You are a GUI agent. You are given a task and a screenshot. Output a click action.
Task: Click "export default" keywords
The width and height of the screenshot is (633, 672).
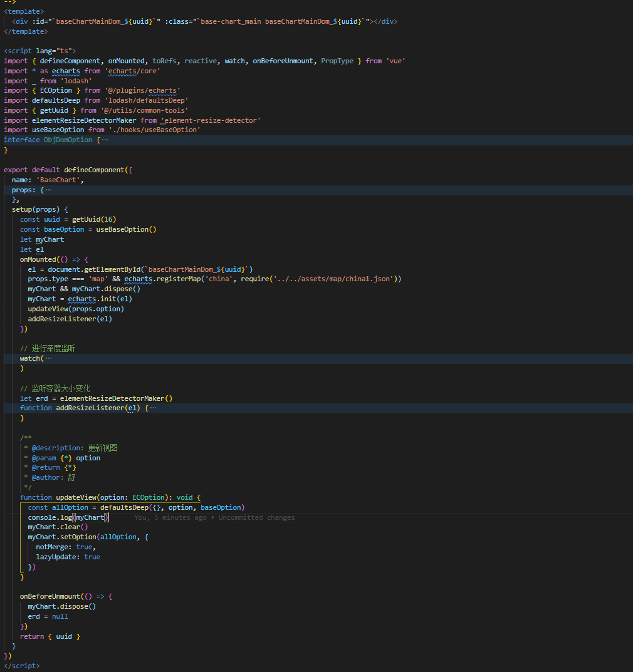pos(32,170)
